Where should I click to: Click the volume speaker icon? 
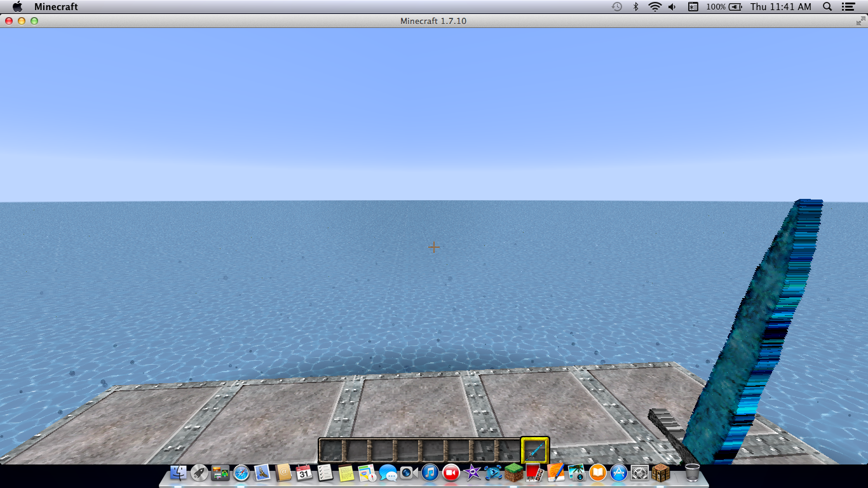(672, 7)
